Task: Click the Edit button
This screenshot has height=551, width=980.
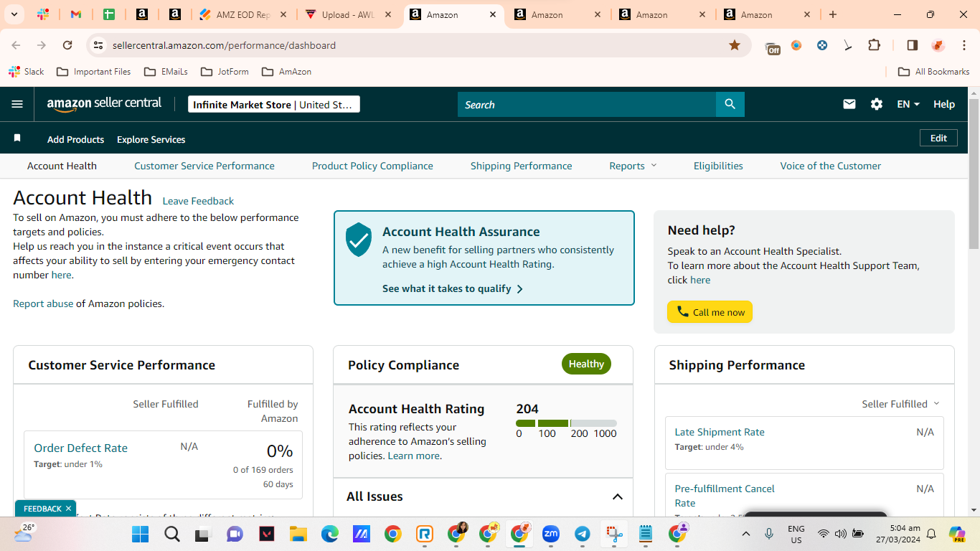Action: coord(938,138)
